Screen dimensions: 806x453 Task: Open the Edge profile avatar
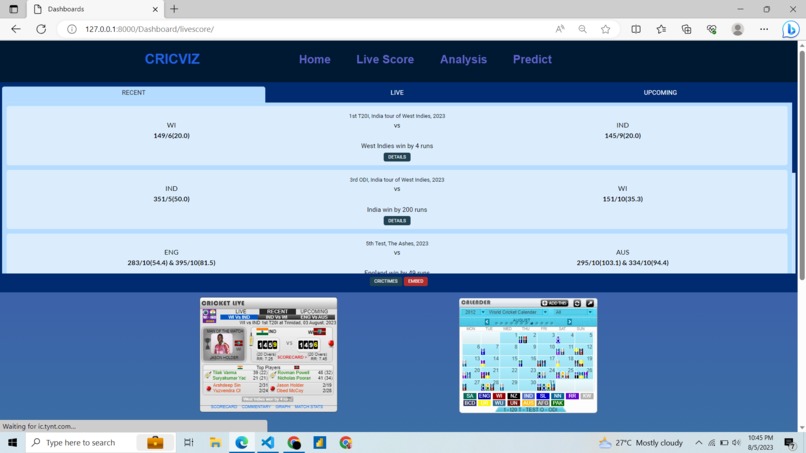point(738,29)
